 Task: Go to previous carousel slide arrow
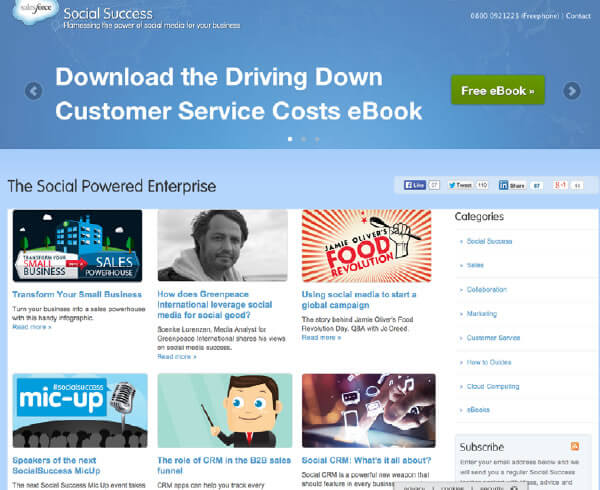[33, 91]
